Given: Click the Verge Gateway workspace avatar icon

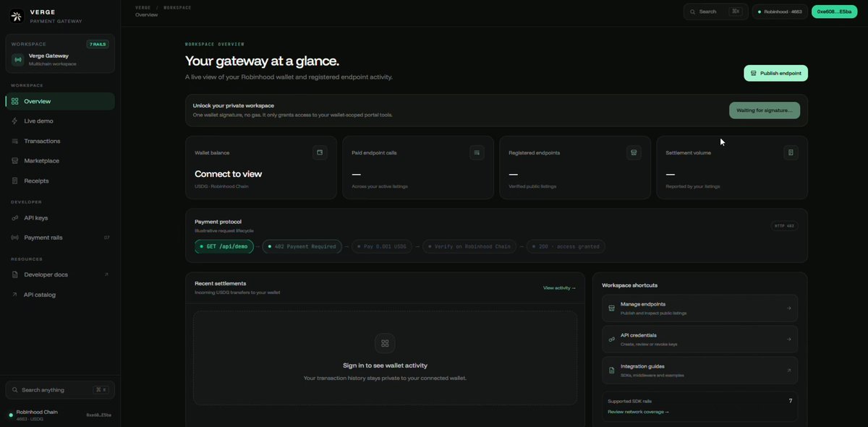Looking at the screenshot, I should [17, 59].
